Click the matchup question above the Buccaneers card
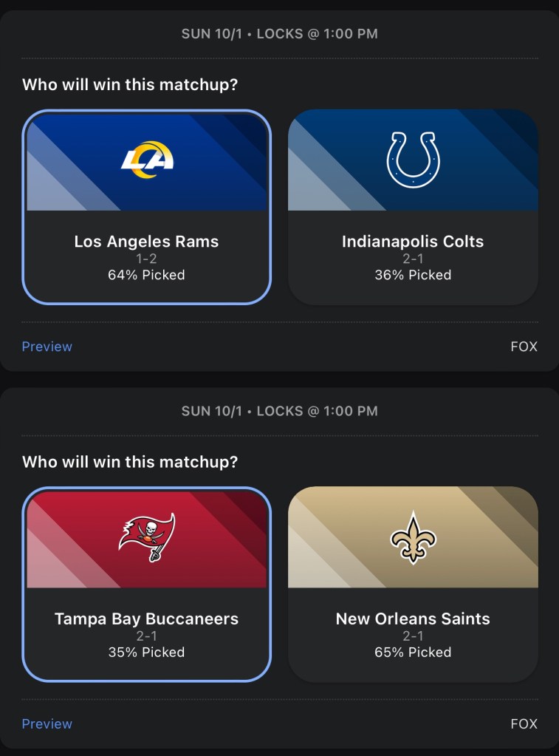559x756 pixels. click(130, 462)
